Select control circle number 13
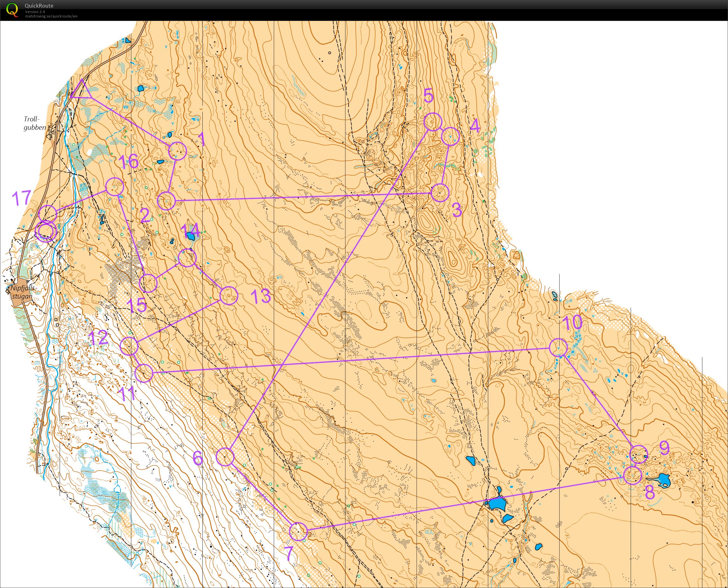728x588 pixels. click(229, 295)
